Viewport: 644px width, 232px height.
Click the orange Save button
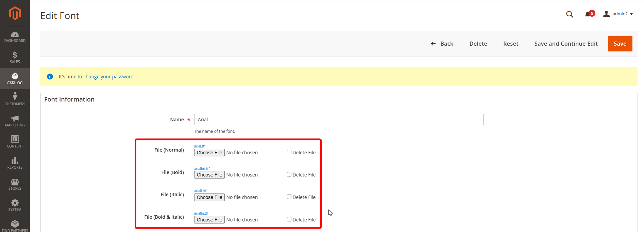tap(620, 44)
